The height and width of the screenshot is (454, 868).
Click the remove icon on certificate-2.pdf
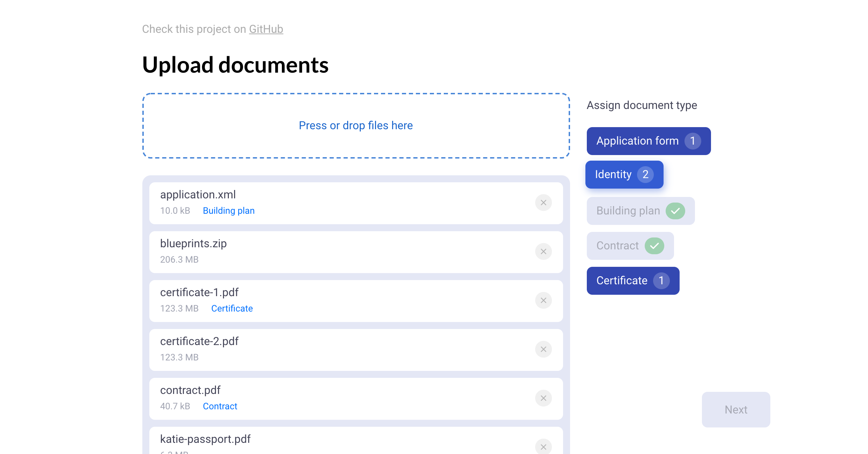point(543,349)
